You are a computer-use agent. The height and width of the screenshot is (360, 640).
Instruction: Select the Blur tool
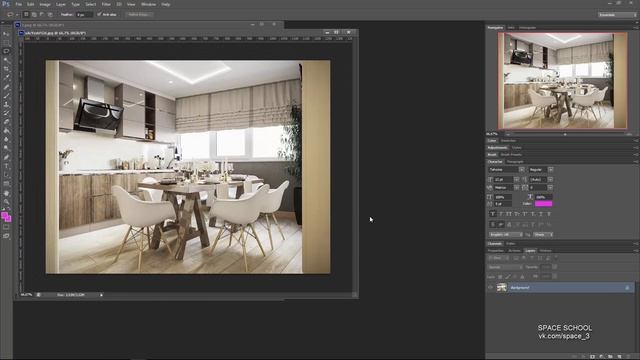[x=6, y=140]
